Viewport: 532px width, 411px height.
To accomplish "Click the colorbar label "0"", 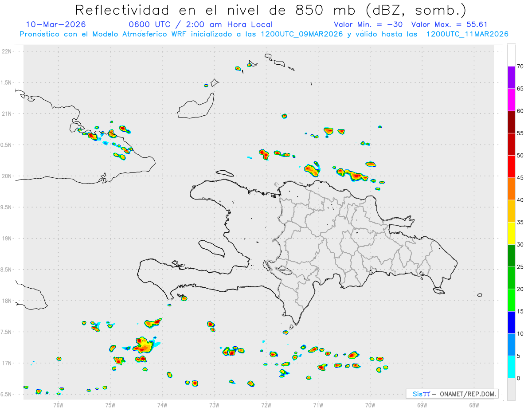I will [519, 378].
